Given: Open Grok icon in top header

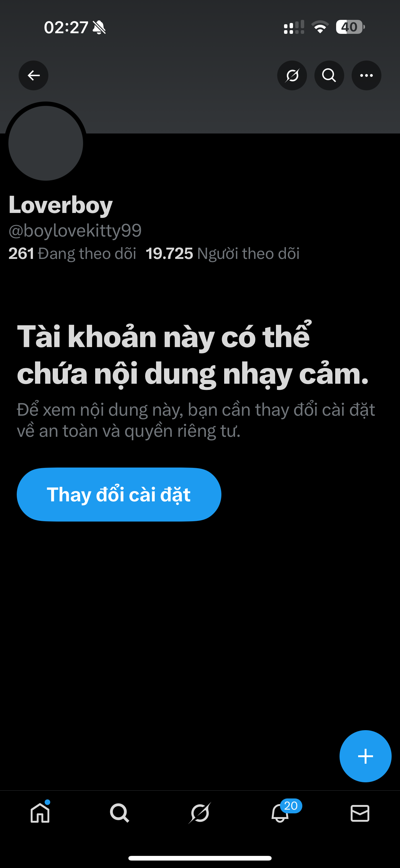Looking at the screenshot, I should pyautogui.click(x=292, y=75).
